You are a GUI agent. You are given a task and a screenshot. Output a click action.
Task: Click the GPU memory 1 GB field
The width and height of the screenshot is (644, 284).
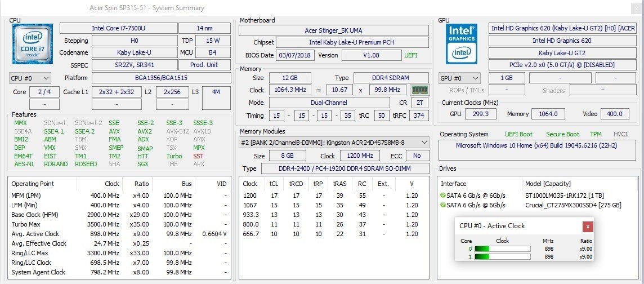pos(507,78)
